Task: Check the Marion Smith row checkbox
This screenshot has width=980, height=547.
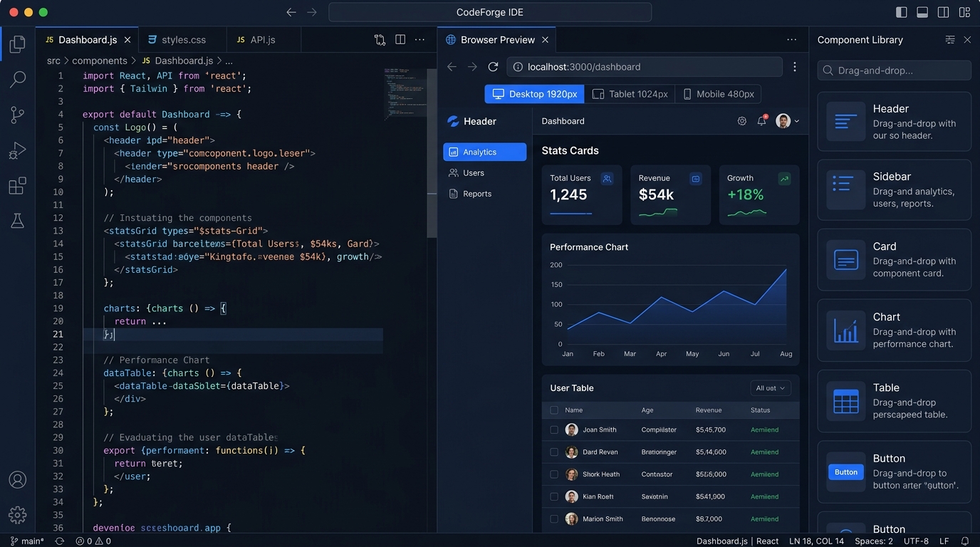Action: click(554, 519)
